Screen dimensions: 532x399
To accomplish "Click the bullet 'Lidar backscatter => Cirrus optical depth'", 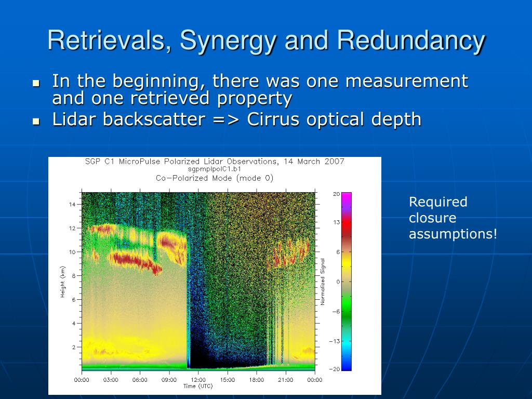I will 236,119.
